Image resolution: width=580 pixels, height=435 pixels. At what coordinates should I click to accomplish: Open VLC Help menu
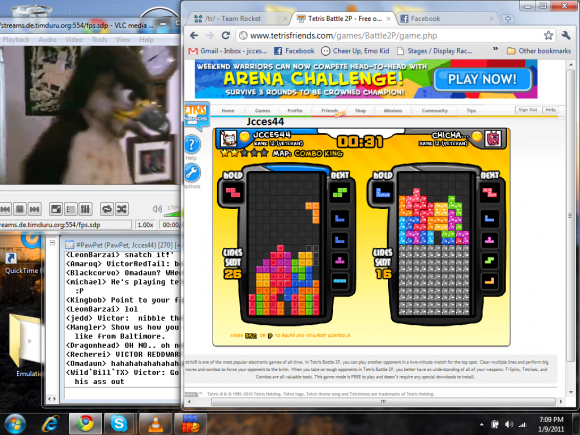coord(146,40)
